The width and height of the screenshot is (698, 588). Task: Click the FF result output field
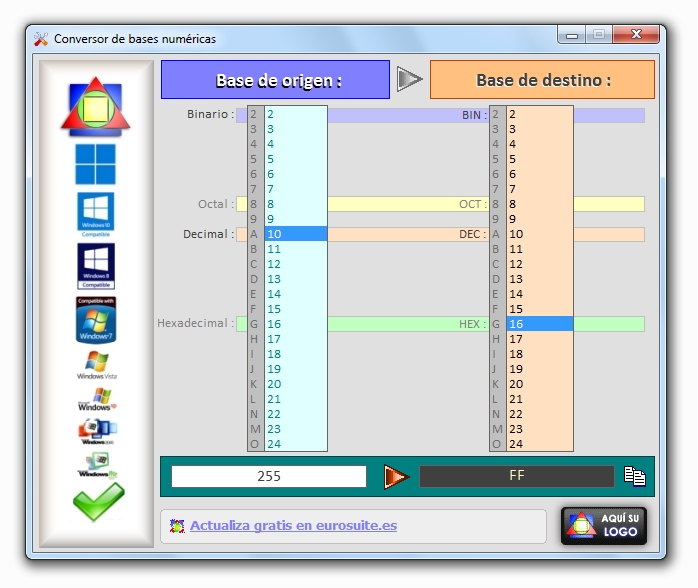coord(516,476)
